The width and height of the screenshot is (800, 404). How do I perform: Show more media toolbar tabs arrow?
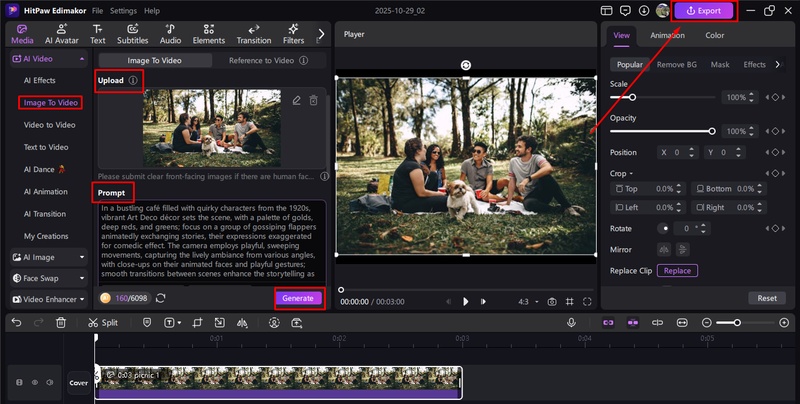click(321, 34)
